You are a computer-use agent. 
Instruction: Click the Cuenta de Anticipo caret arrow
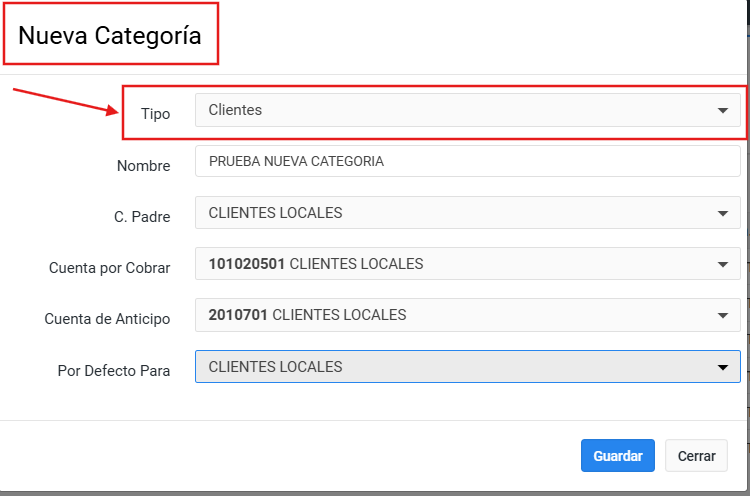pos(723,316)
